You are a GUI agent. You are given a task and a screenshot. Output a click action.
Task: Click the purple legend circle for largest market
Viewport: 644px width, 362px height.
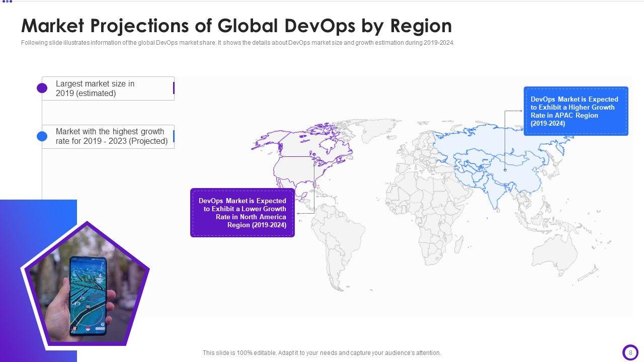[x=42, y=88]
